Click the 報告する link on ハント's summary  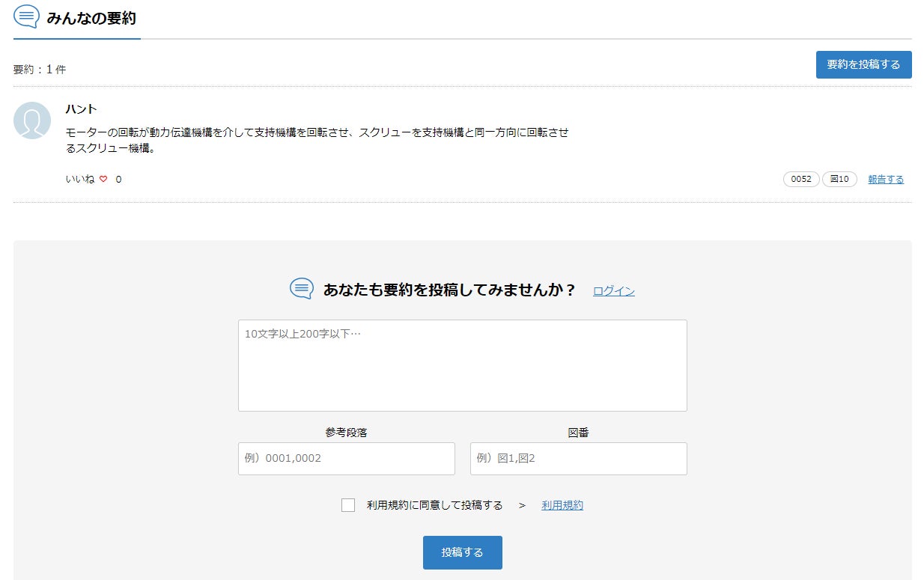886,180
